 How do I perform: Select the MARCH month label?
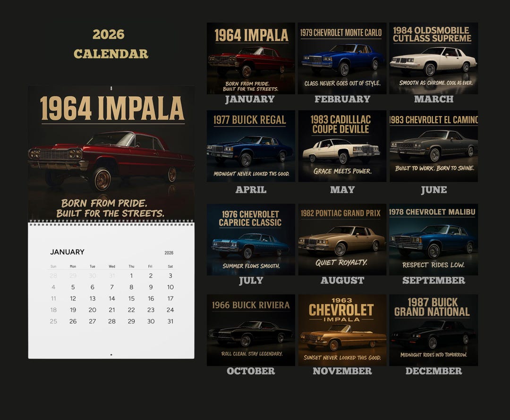434,99
